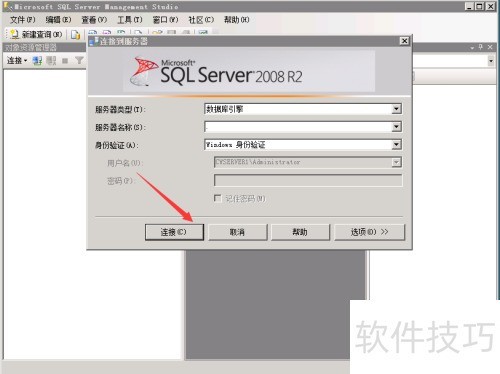Image resolution: width=500 pixels, height=374 pixels.
Task: Expand the 身份验证 dropdown arrow
Action: (x=396, y=145)
